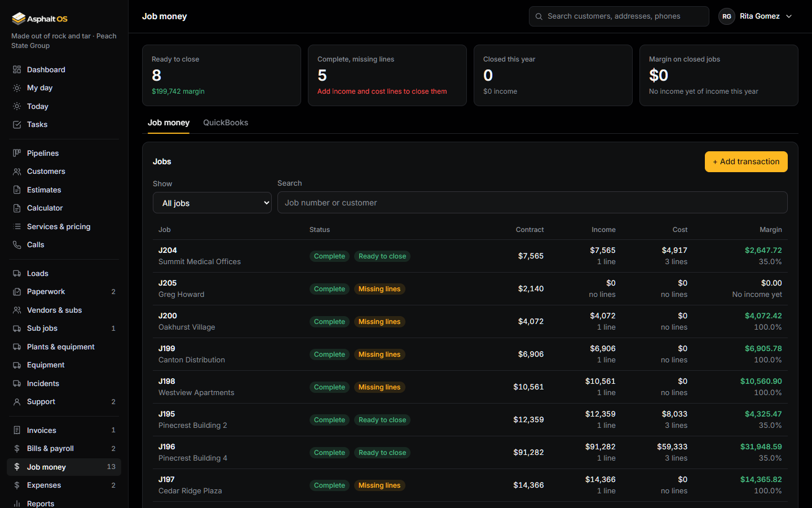
Task: Select the Job money tab
Action: [x=169, y=122]
